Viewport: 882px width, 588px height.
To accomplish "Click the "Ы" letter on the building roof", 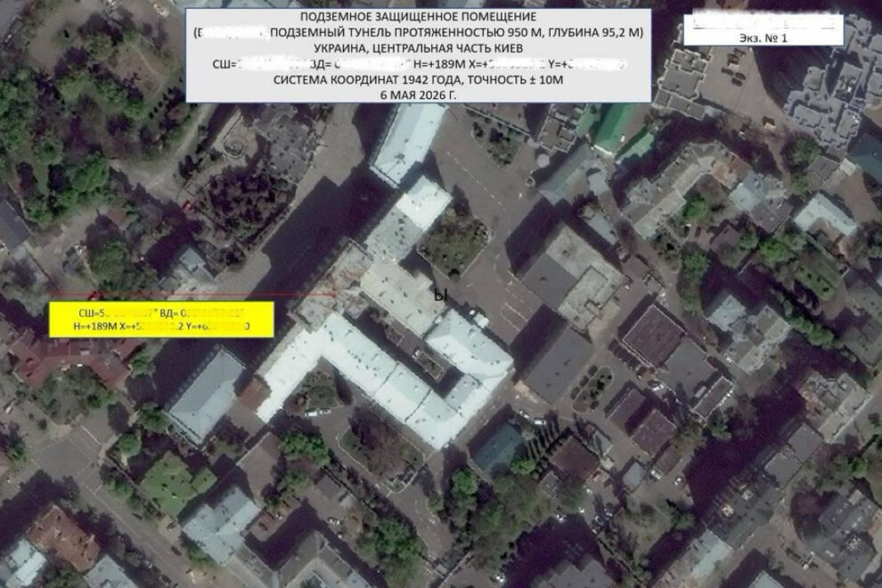I will [x=441, y=296].
